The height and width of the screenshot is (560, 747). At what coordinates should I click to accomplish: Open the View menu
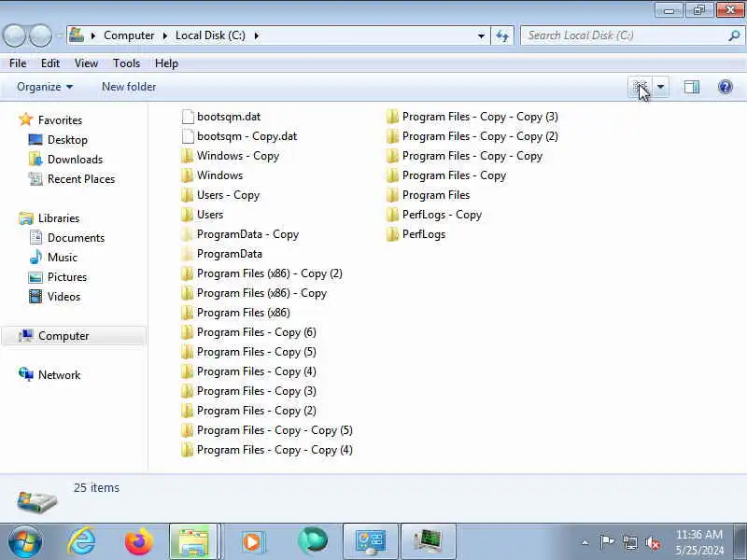pyautogui.click(x=86, y=63)
